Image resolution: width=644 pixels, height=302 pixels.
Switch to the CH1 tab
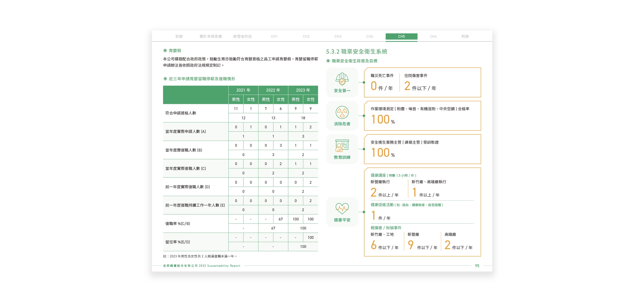pos(274,36)
